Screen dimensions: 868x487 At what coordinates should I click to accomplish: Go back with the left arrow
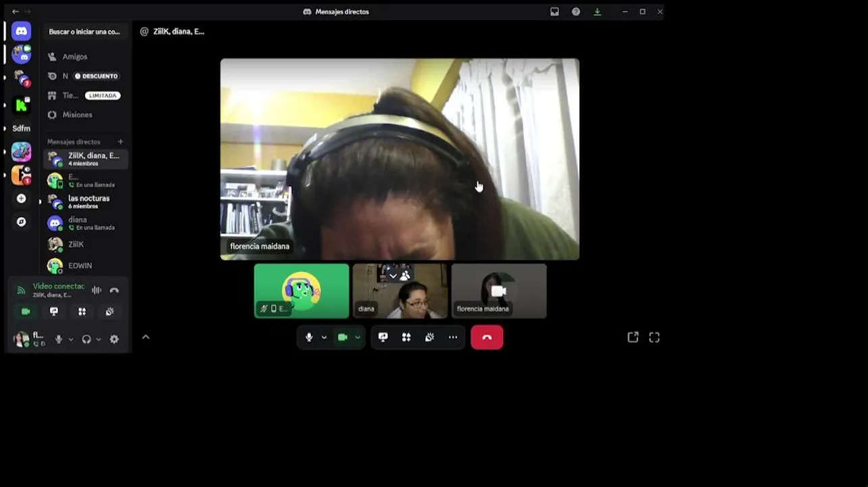coord(16,11)
